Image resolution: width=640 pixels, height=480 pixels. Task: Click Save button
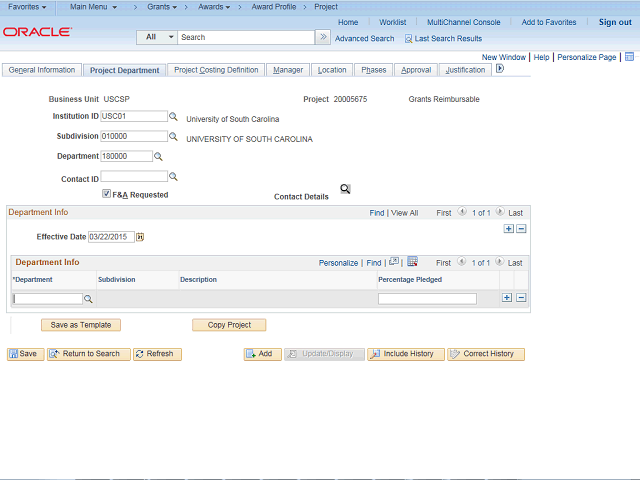[25, 354]
